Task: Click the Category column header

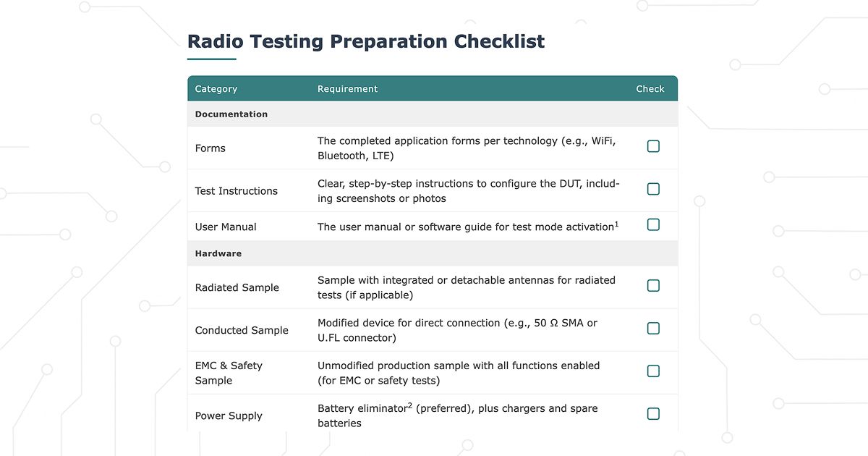Action: [216, 88]
